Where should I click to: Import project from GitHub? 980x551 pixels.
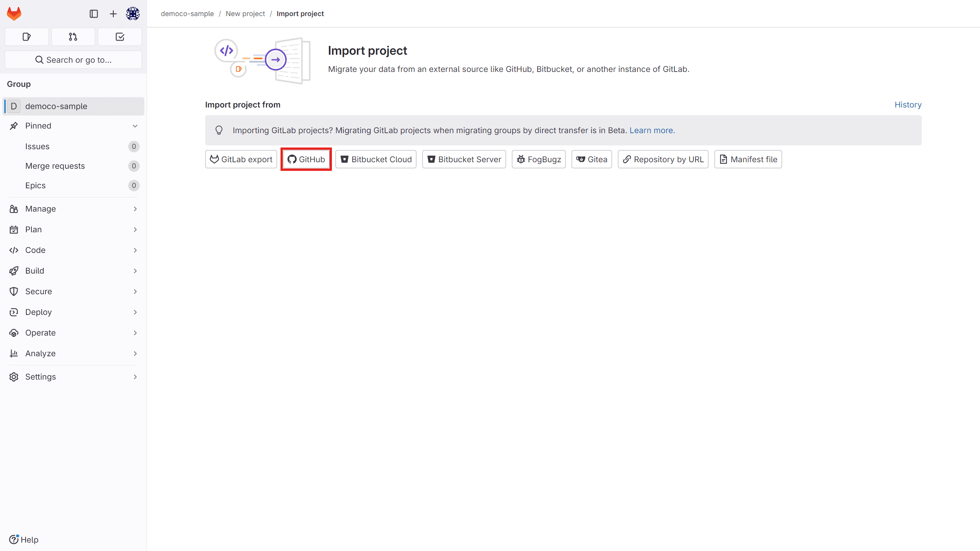coord(306,159)
